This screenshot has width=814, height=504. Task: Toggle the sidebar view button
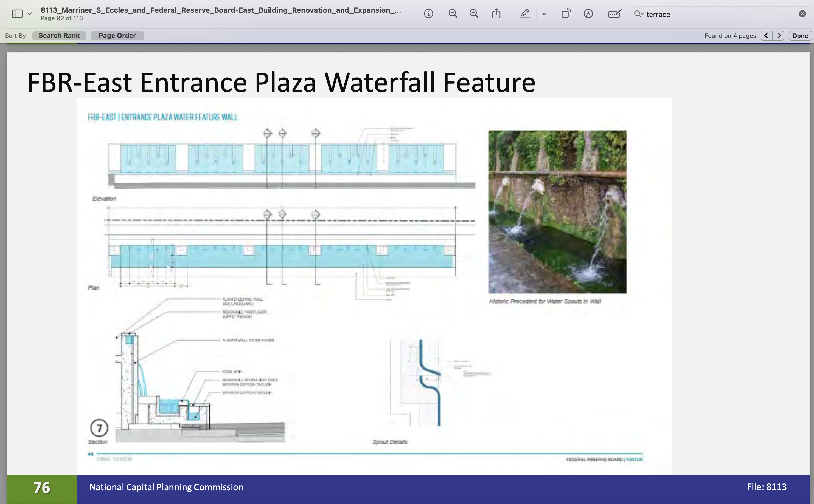pyautogui.click(x=17, y=14)
